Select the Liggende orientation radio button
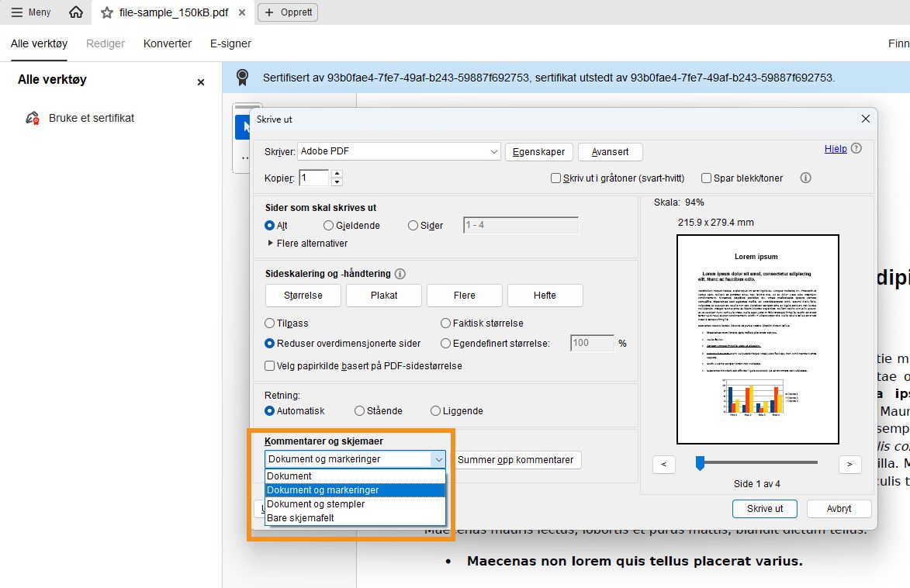 (x=435, y=411)
